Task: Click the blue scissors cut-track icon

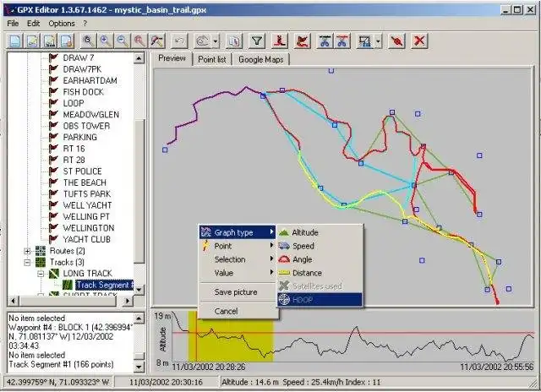Action: click(x=325, y=41)
